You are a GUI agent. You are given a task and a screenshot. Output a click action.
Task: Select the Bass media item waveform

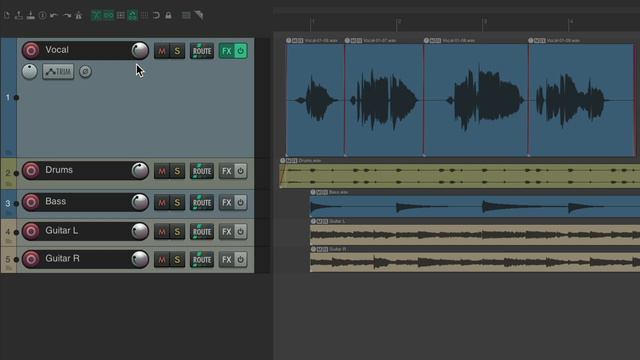(x=475, y=207)
